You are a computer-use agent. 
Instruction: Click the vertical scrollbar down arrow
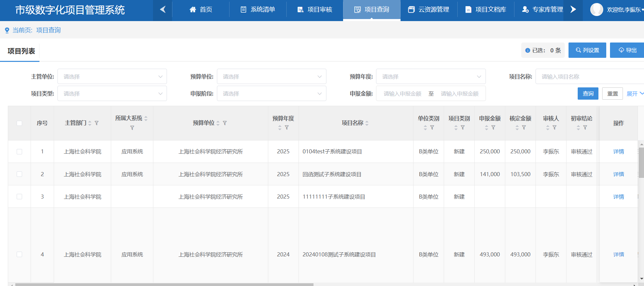pyautogui.click(x=641, y=279)
